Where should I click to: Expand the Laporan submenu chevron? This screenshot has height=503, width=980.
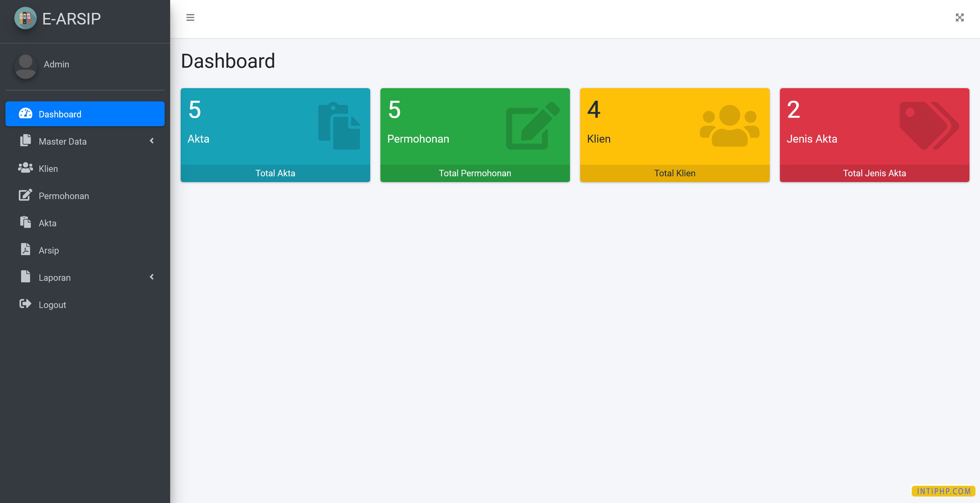[152, 277]
